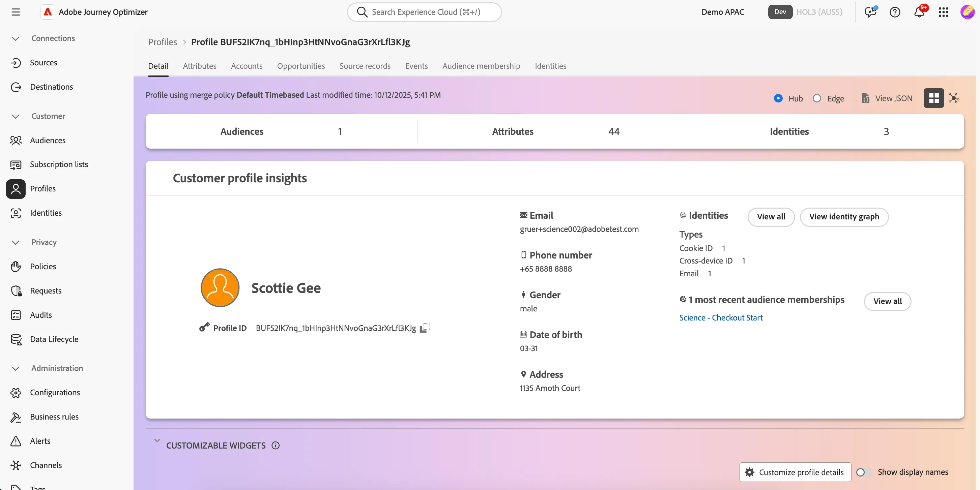Collapse the Customer section

point(16,116)
